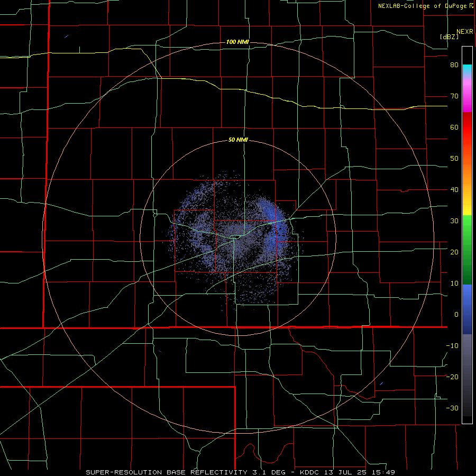The width and height of the screenshot is (476, 476).
Task: Click the 80 dBZ scale label
Action: pos(454,65)
